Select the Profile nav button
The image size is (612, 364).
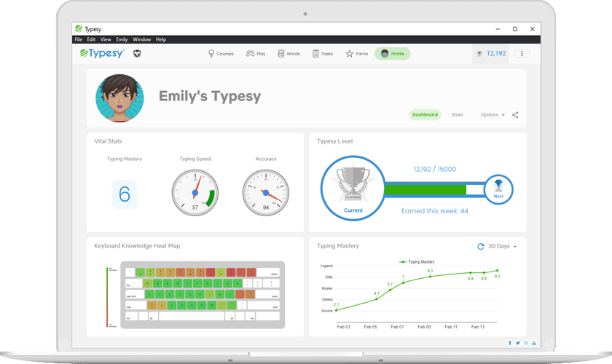tap(392, 54)
